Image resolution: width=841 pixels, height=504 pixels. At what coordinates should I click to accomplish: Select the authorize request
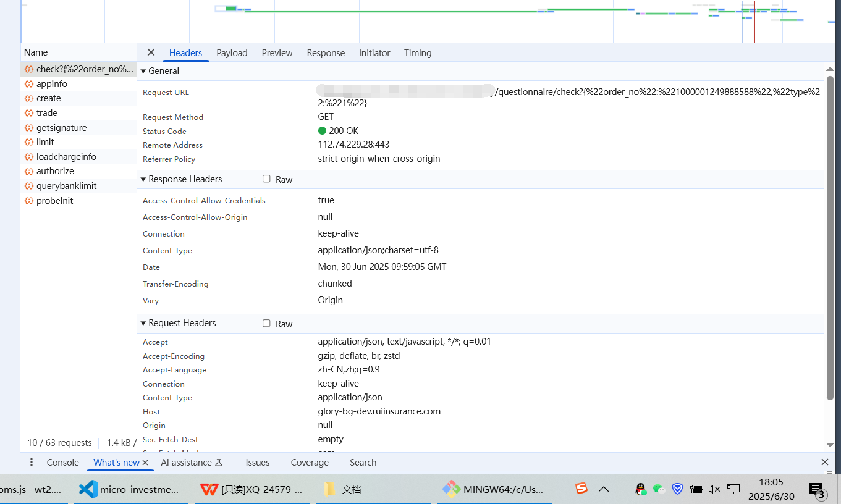click(x=78, y=171)
